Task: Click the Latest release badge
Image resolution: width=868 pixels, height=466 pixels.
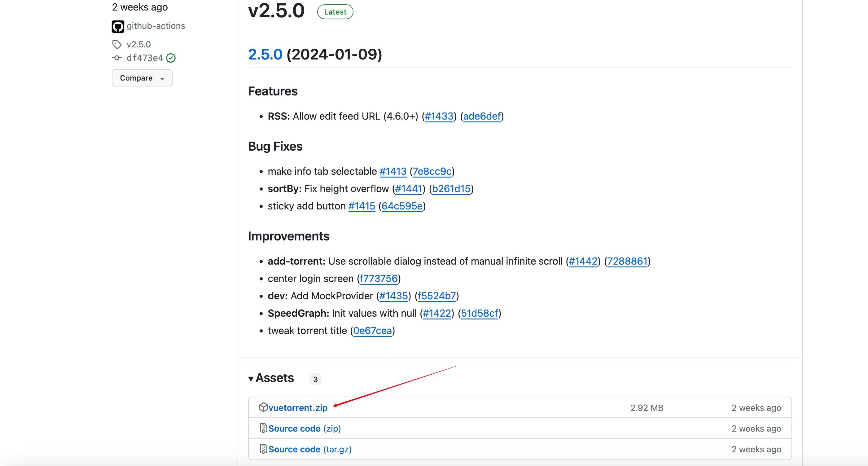Action: [x=335, y=12]
